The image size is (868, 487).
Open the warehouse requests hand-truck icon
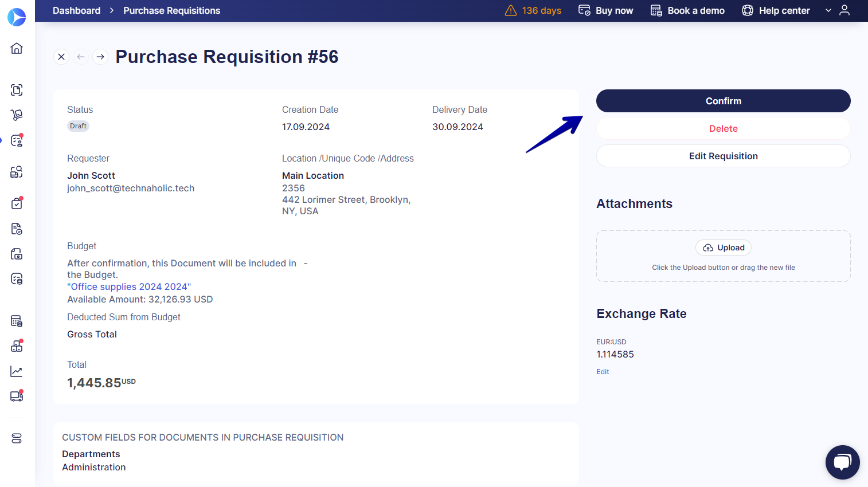17,115
